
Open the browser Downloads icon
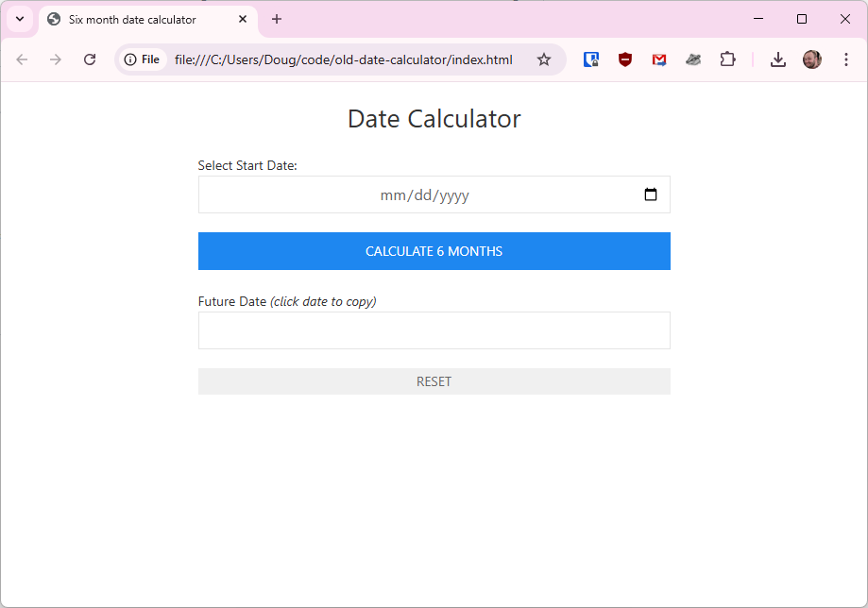(x=777, y=59)
